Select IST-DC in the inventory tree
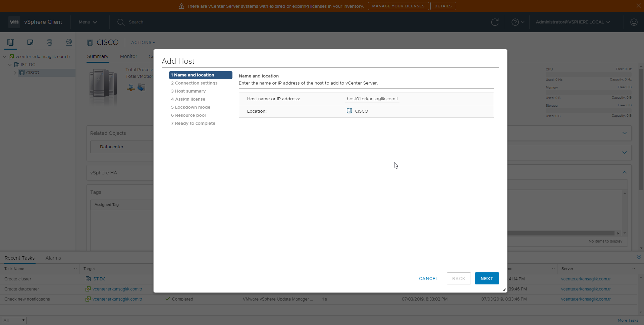The height and width of the screenshot is (325, 644). click(x=28, y=65)
